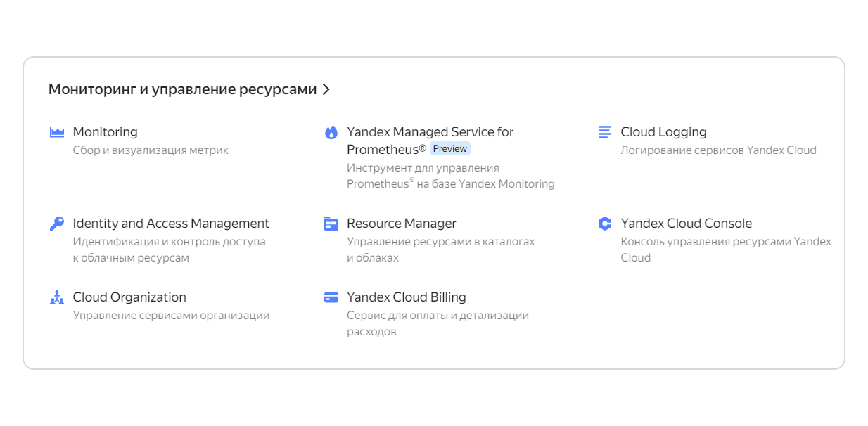
Task: Click the Yandex Cloud Console hexagon icon
Action: (x=605, y=224)
